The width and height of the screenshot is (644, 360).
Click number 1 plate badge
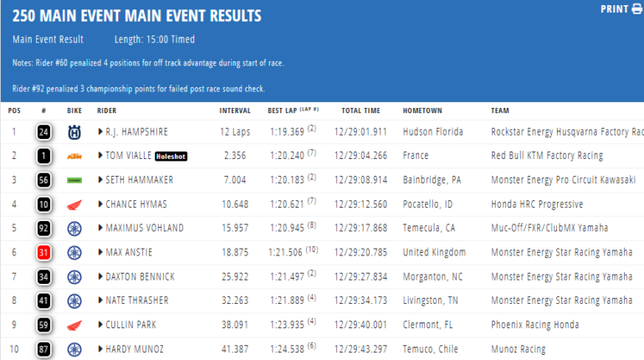point(43,156)
